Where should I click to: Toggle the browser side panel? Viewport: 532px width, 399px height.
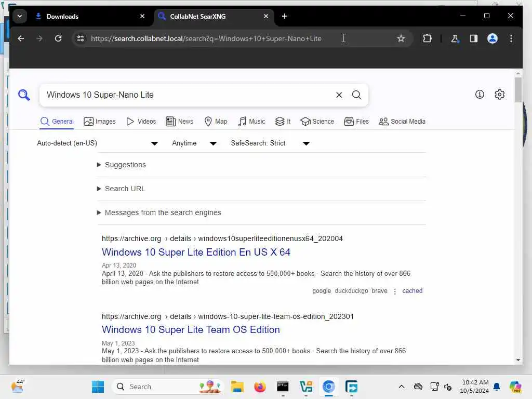(x=474, y=38)
